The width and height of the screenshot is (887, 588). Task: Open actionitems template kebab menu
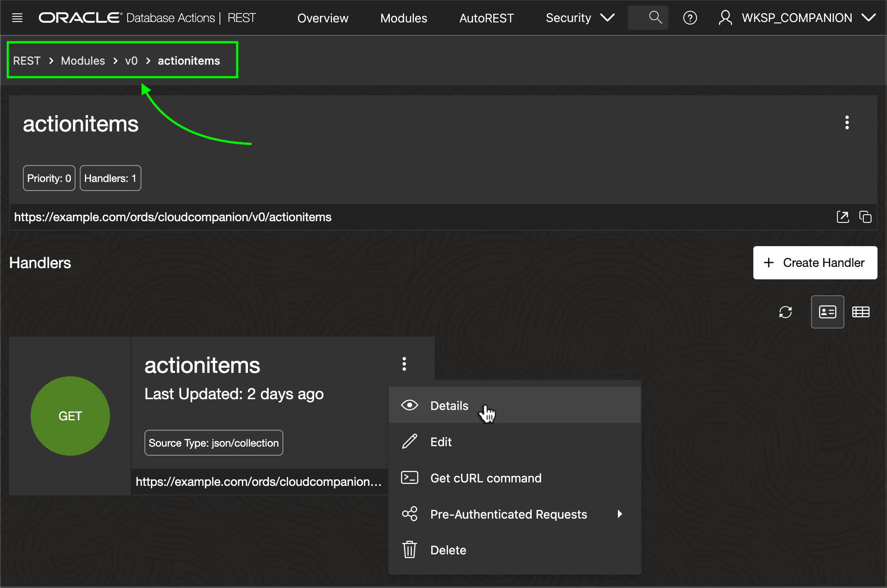pyautogui.click(x=847, y=122)
